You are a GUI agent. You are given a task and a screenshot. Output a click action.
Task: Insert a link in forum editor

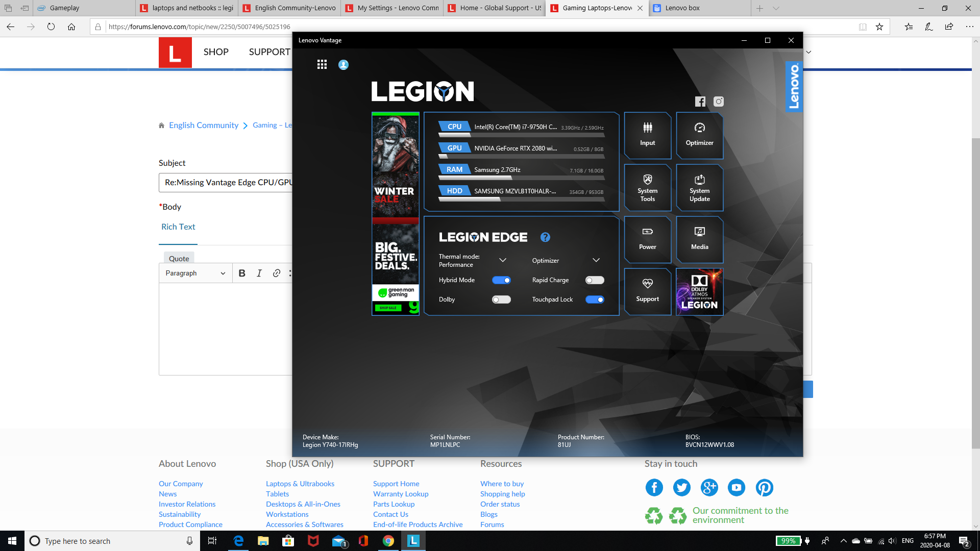click(277, 273)
